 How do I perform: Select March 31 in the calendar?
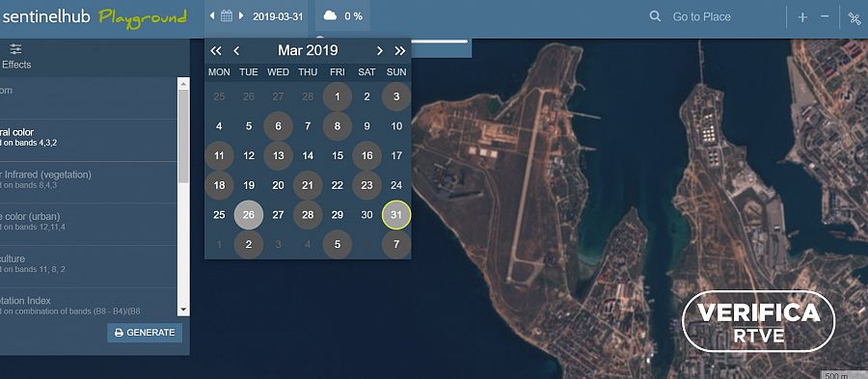click(x=396, y=215)
